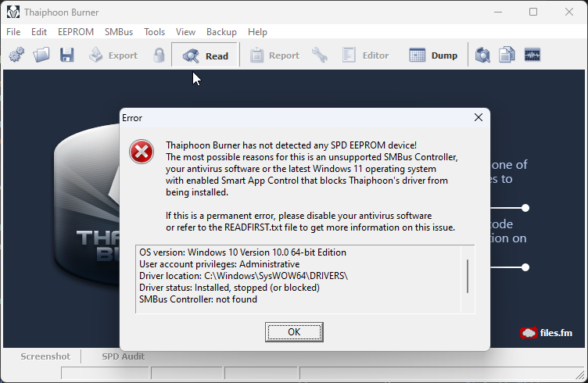The image size is (588, 383).
Task: Open the Backup menu
Action: point(221,32)
